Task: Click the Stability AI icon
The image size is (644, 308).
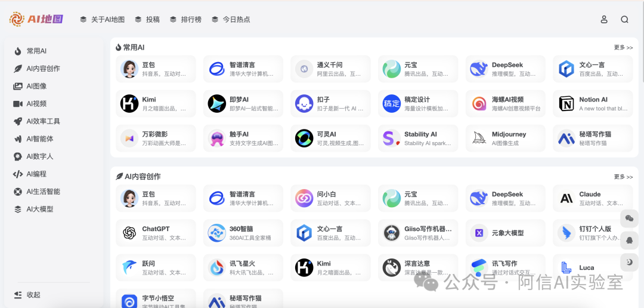Action: click(391, 138)
